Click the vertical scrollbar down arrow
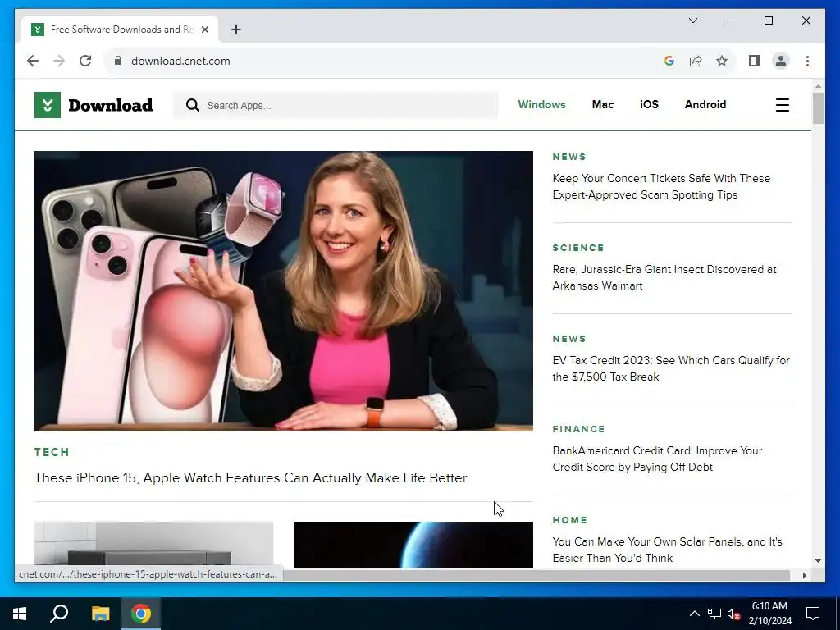 tap(818, 561)
